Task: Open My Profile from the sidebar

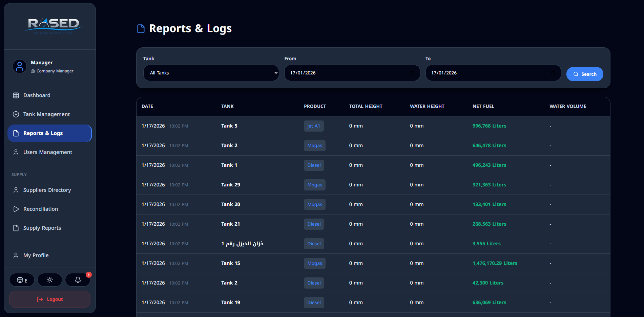Action: pyautogui.click(x=36, y=255)
